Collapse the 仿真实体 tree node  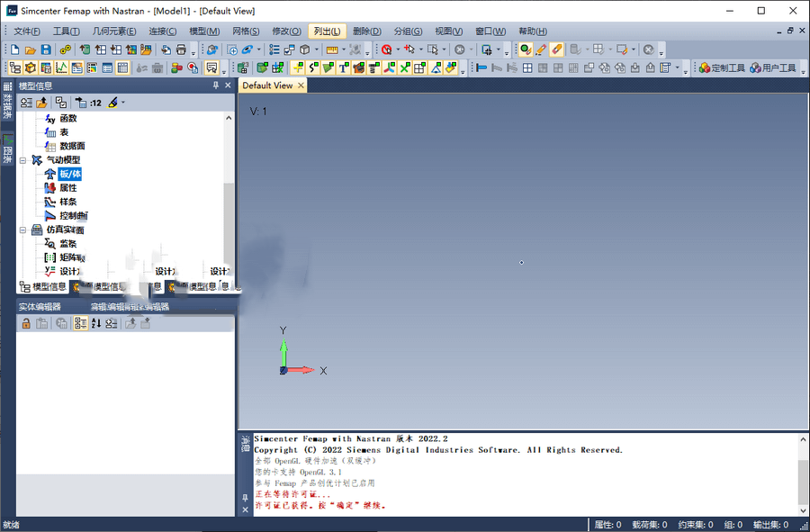(x=22, y=230)
